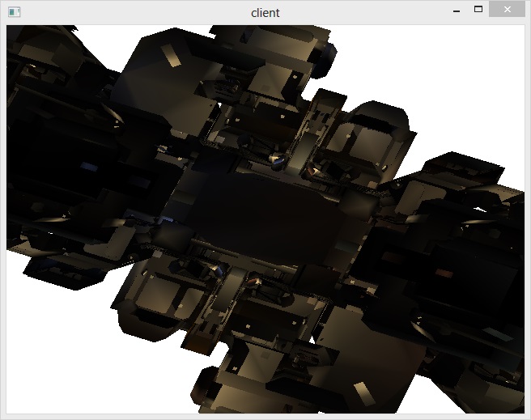Maximize the client window
This screenshot has width=531, height=420.
[478, 10]
